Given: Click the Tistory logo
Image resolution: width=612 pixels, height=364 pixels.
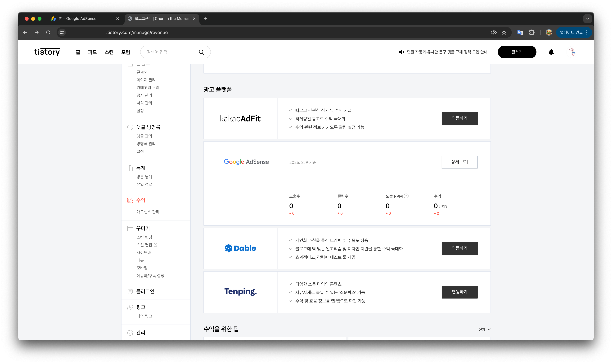Looking at the screenshot, I should 47,52.
